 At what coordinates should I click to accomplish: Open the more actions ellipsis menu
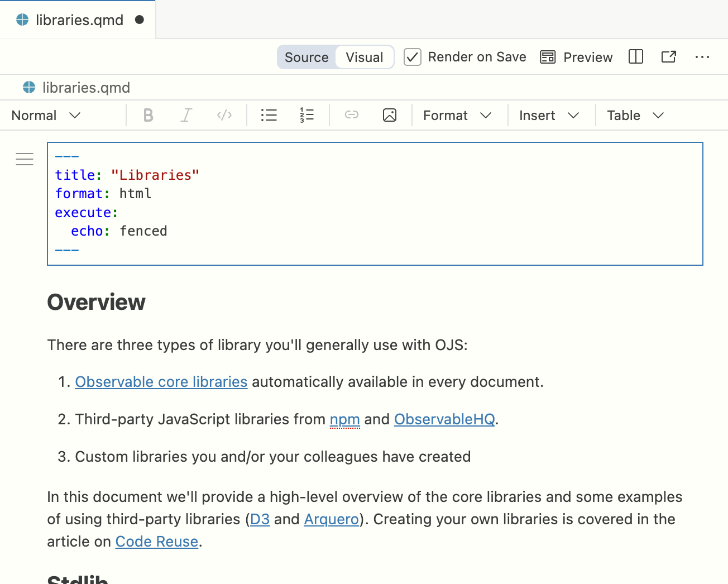coord(702,56)
